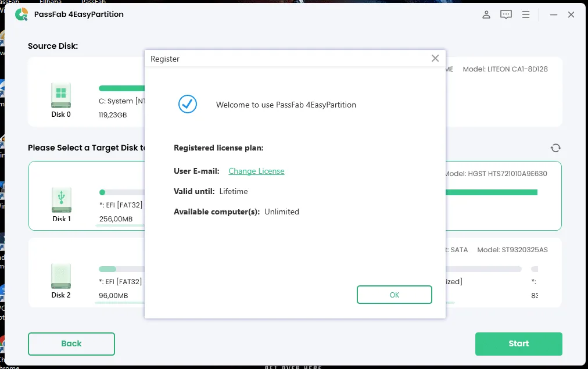The height and width of the screenshot is (369, 588).
Task: Refresh the disk list
Action: pyautogui.click(x=555, y=148)
